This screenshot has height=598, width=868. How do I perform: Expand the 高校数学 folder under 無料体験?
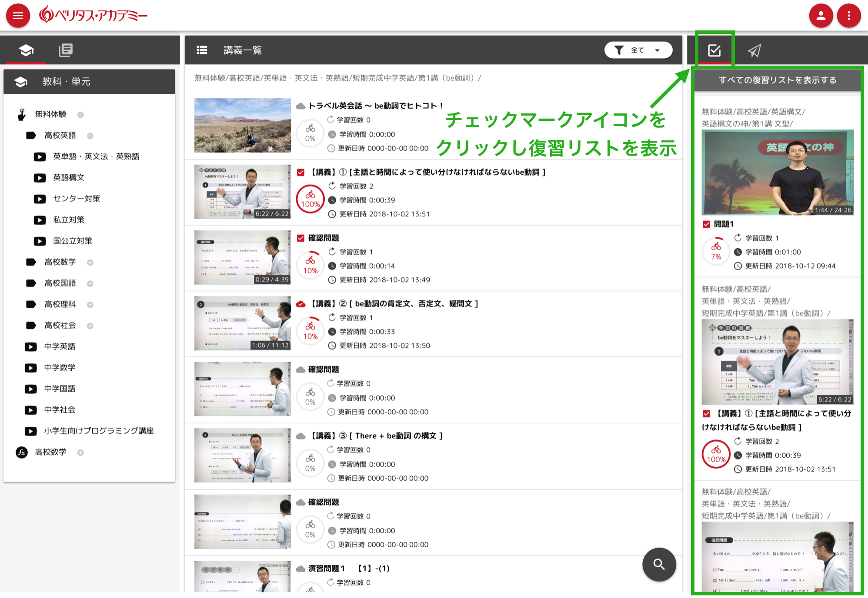tap(90, 262)
